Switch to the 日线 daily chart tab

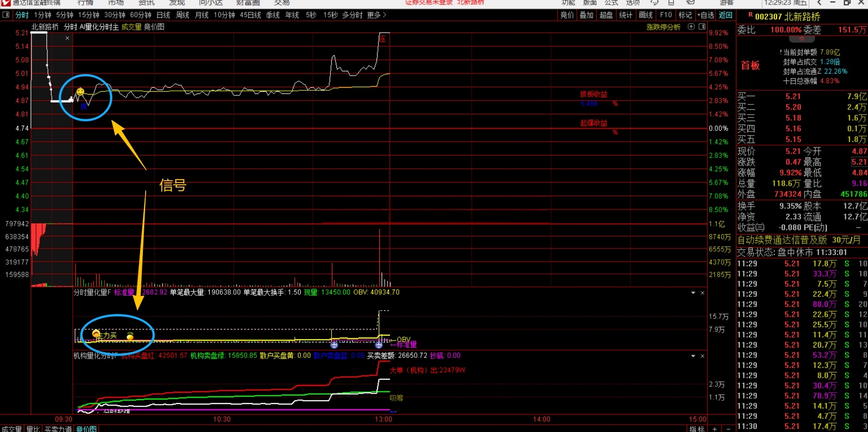point(163,15)
